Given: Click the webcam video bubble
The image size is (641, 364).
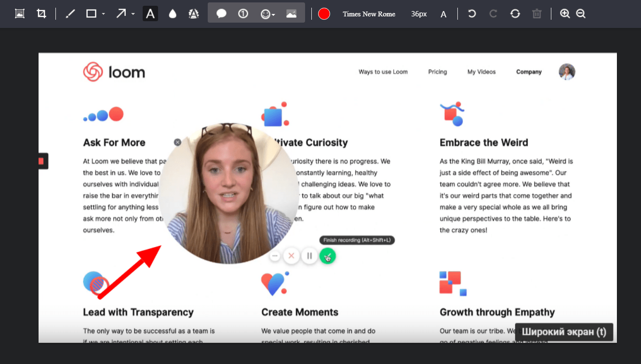Looking at the screenshot, I should [x=228, y=194].
